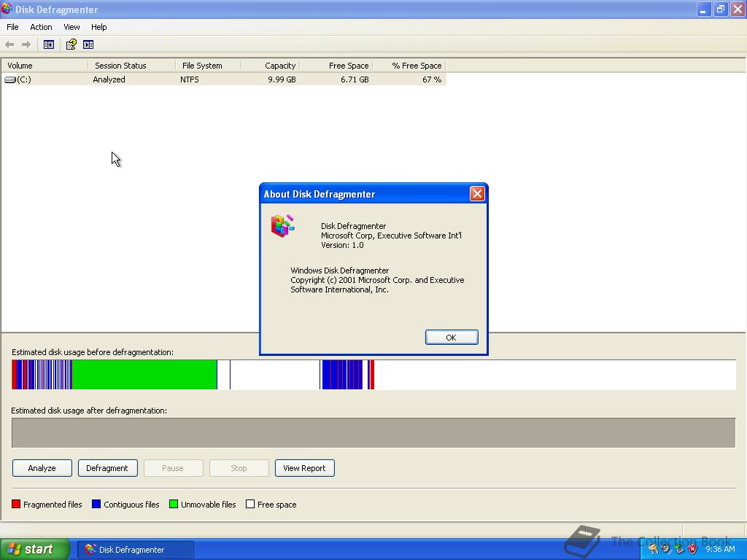Click the Pause button
Viewport: 747px width, 560px height.
click(x=174, y=468)
